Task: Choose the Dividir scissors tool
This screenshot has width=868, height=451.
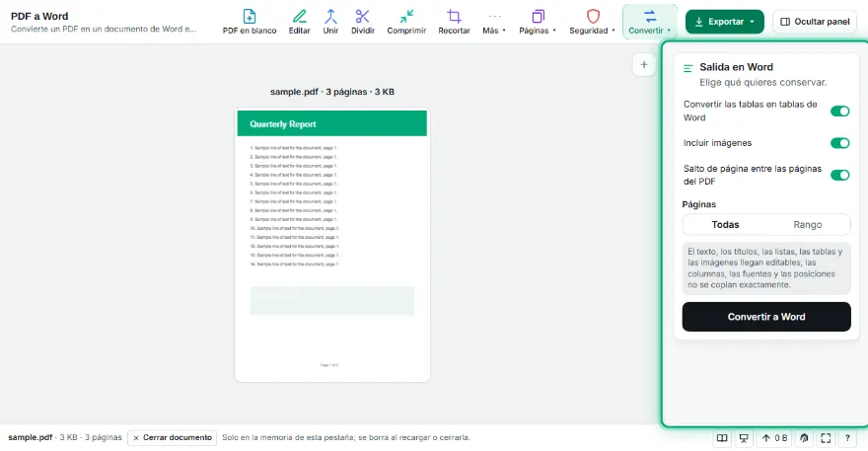Action: pyautogui.click(x=363, y=22)
